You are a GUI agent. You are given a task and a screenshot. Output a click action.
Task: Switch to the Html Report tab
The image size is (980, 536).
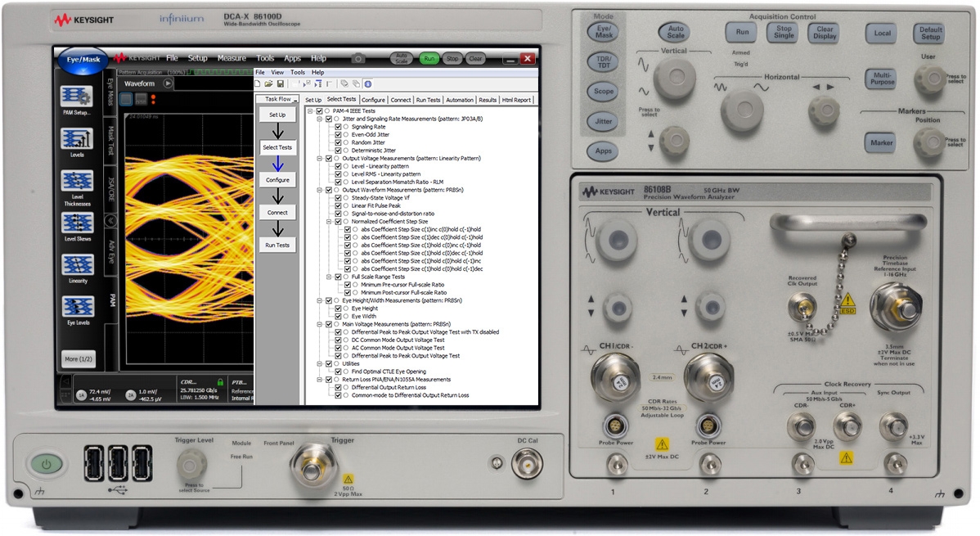click(x=516, y=100)
